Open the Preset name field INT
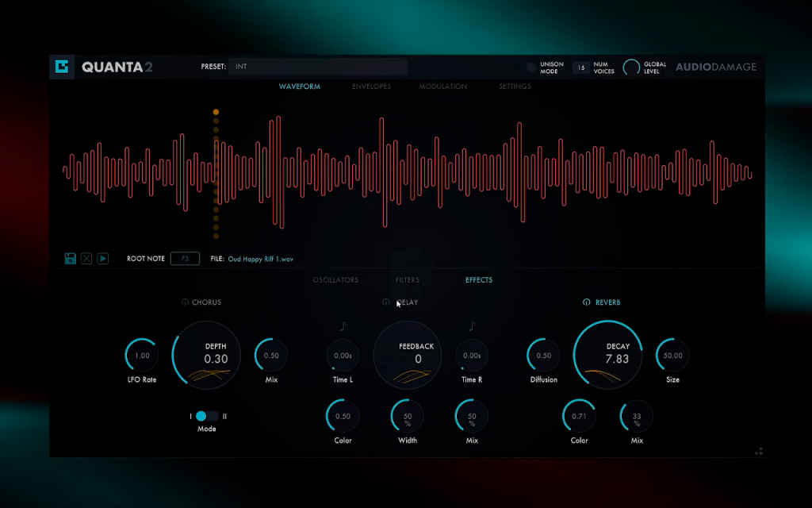The height and width of the screenshot is (508, 812). (x=318, y=67)
